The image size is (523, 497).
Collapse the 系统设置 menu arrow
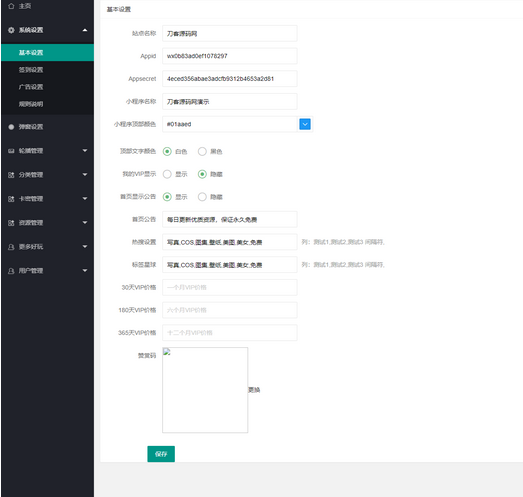[85, 30]
